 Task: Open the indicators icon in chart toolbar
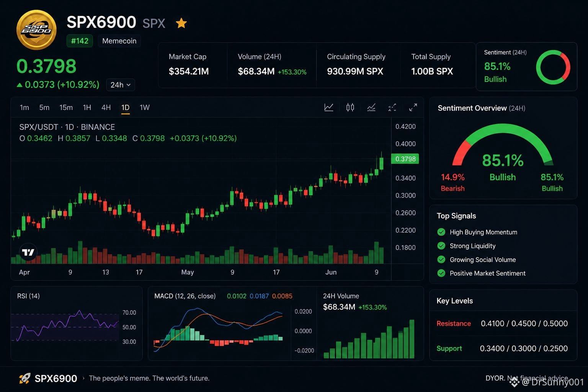point(371,108)
